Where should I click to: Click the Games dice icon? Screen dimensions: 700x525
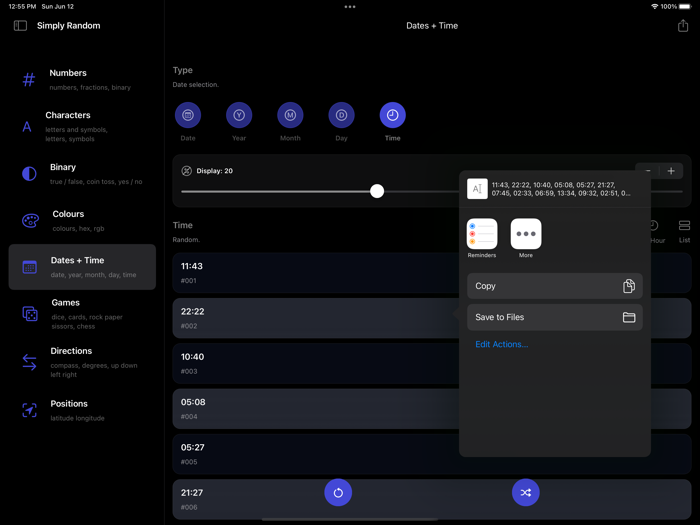[x=30, y=314]
